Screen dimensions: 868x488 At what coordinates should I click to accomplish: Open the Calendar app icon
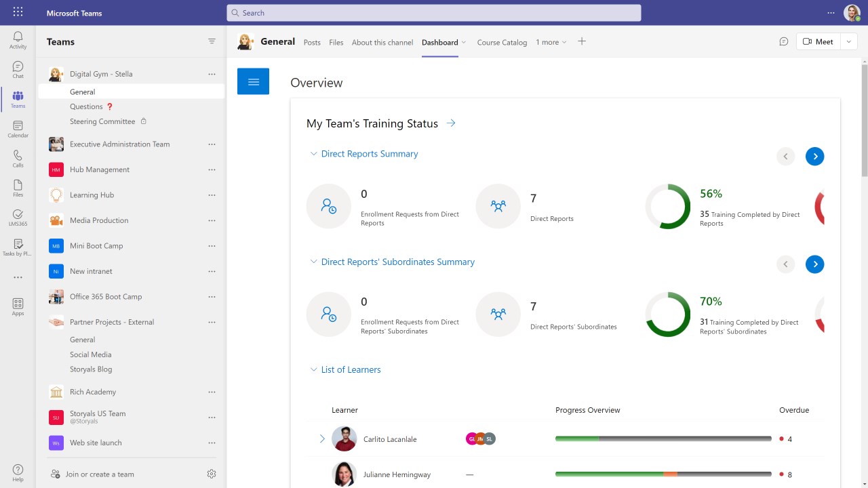(18, 129)
